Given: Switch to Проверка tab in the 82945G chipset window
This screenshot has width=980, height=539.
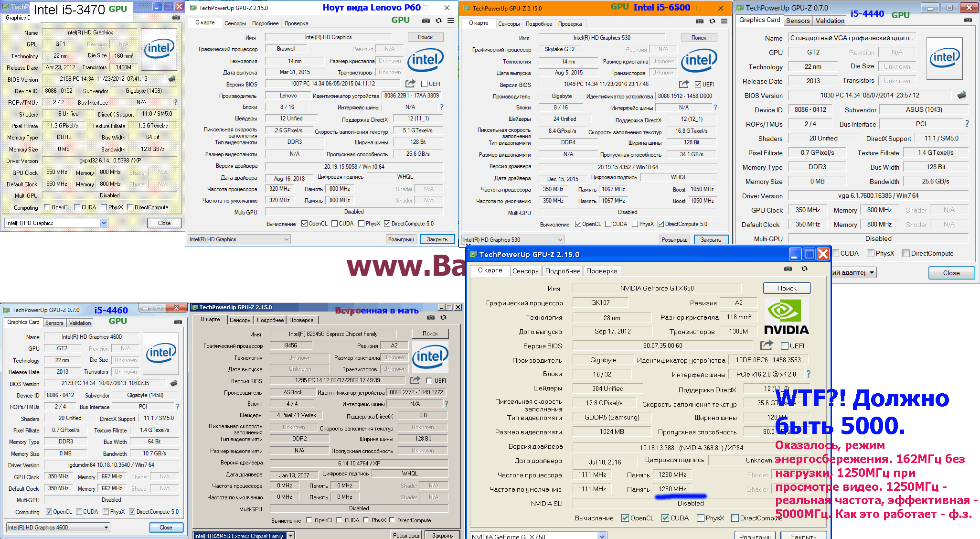Looking at the screenshot, I should point(301,320).
